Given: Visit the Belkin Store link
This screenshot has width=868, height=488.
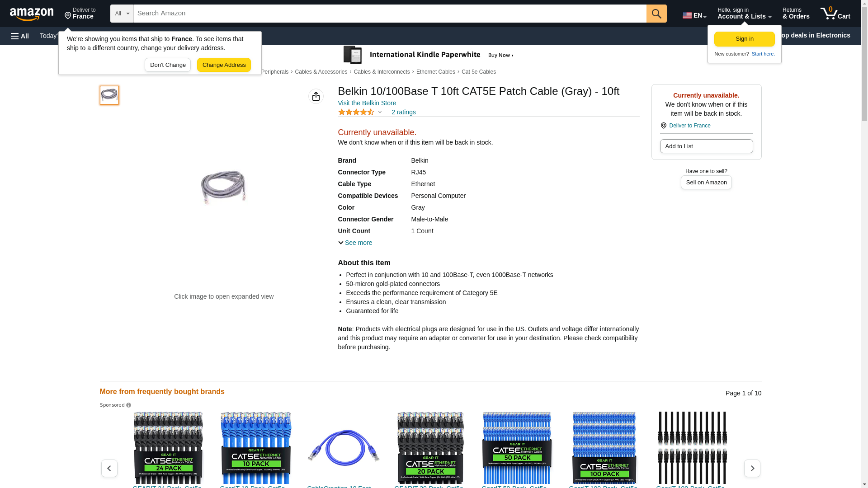Looking at the screenshot, I should [x=367, y=103].
